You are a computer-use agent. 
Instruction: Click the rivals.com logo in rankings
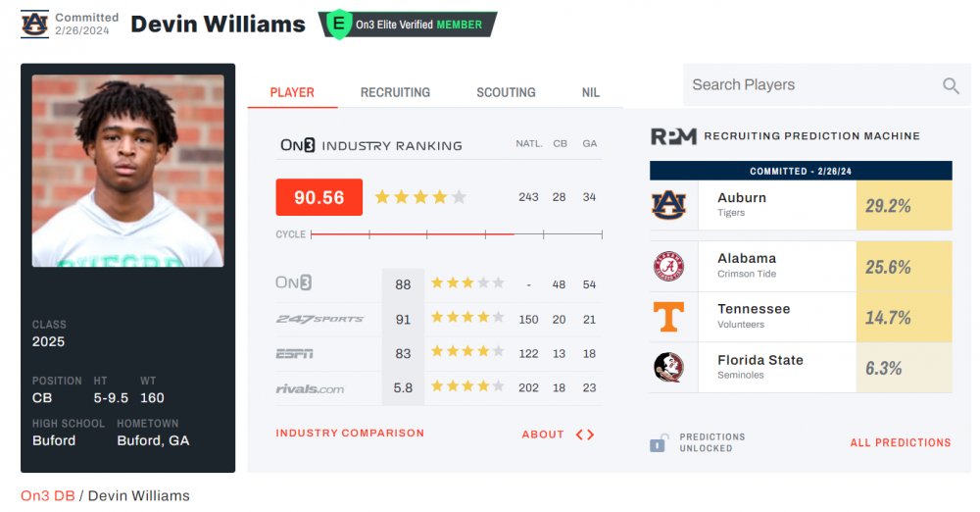310,388
